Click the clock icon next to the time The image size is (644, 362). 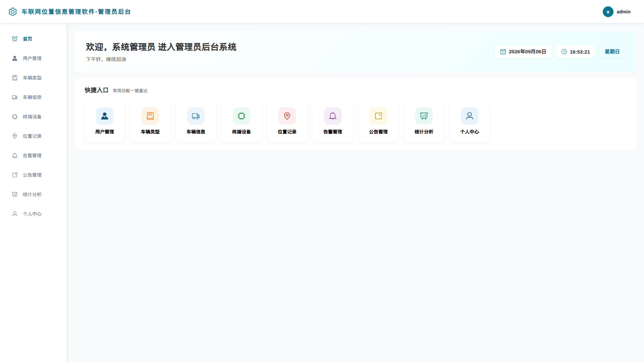[564, 52]
